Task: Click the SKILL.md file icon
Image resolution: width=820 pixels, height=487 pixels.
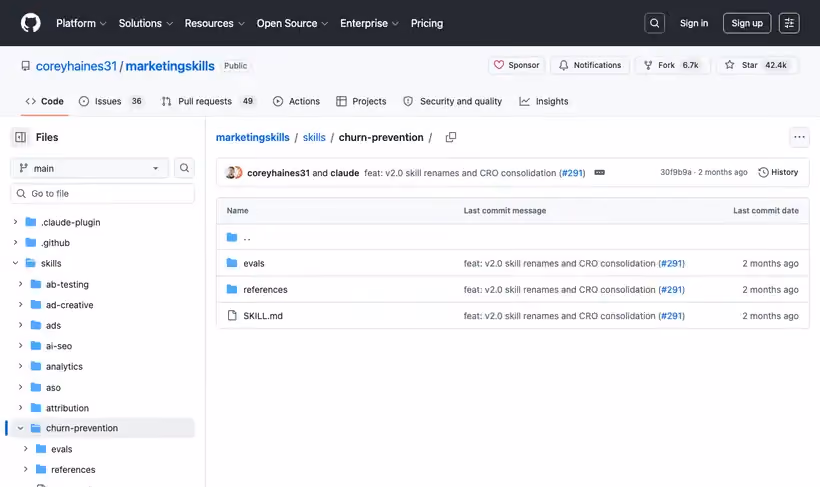Action: click(x=232, y=315)
